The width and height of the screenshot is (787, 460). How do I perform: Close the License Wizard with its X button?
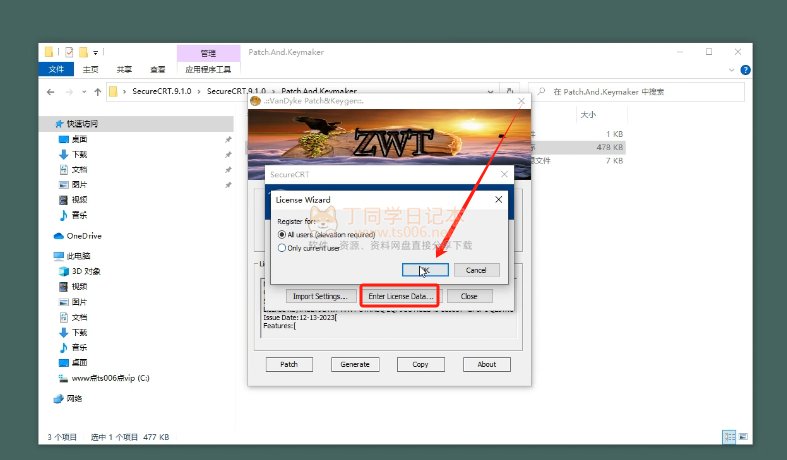tap(498, 199)
